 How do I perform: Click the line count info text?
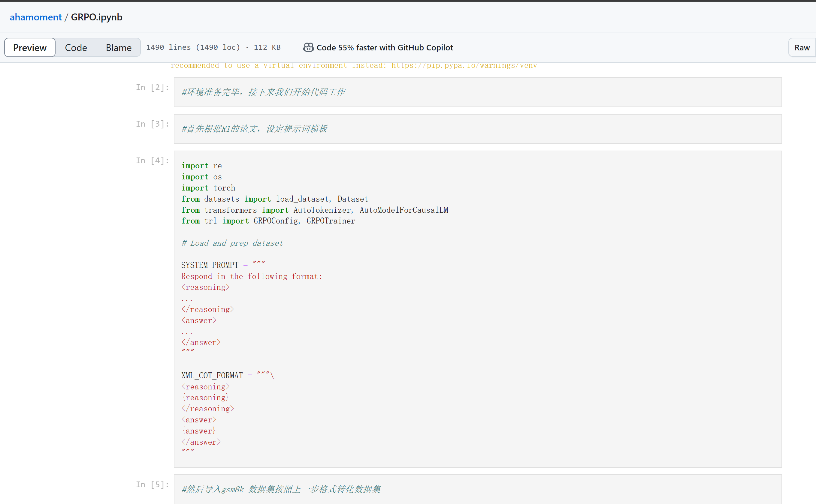point(213,47)
